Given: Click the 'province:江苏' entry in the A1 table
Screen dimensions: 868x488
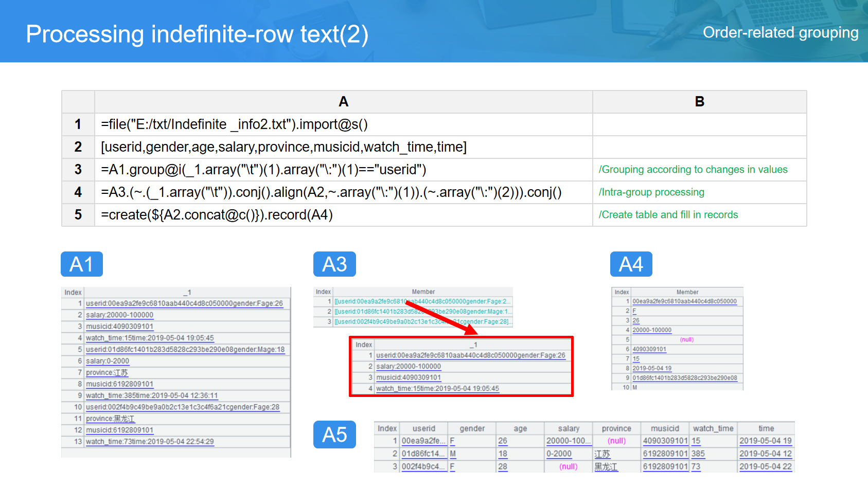Looking at the screenshot, I should [x=107, y=373].
